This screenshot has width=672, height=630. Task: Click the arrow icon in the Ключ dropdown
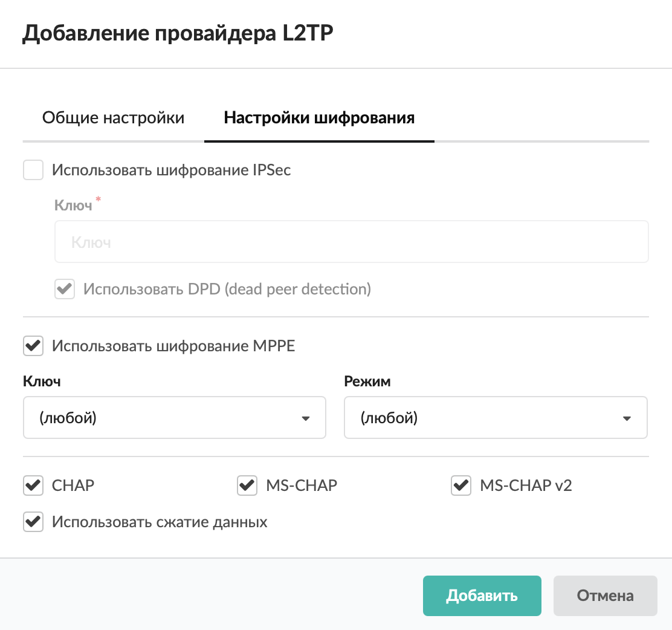306,418
